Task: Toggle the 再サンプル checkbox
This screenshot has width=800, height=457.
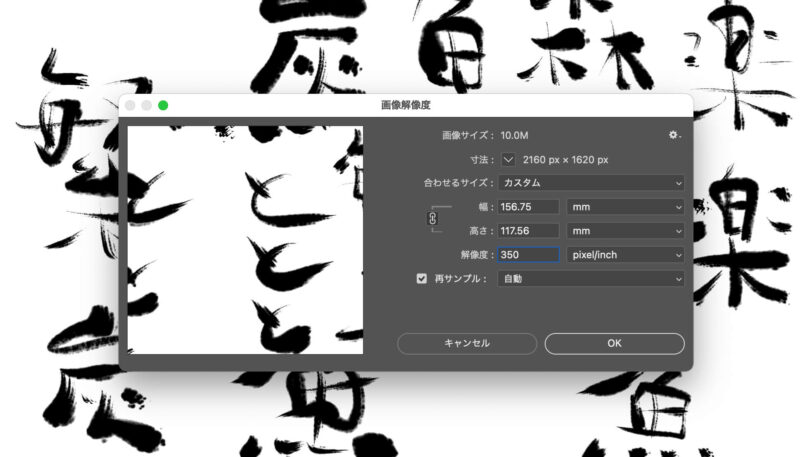Action: tap(421, 278)
